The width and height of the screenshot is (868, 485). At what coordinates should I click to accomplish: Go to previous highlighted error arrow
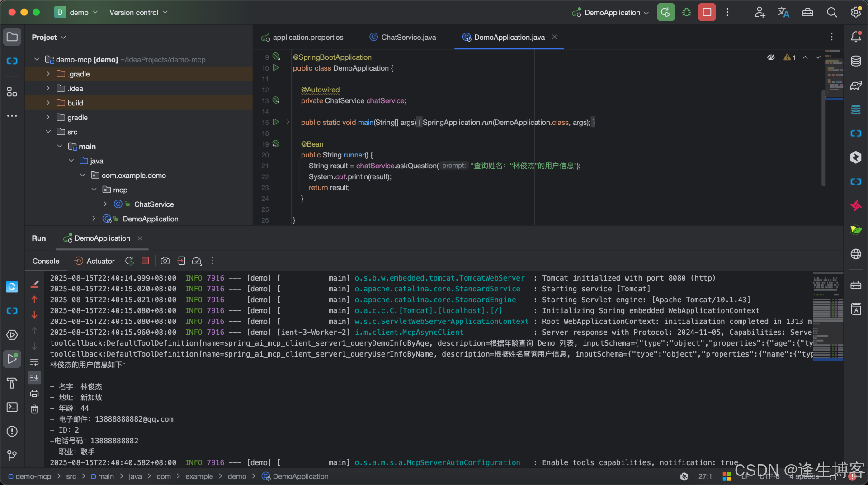[x=805, y=57]
